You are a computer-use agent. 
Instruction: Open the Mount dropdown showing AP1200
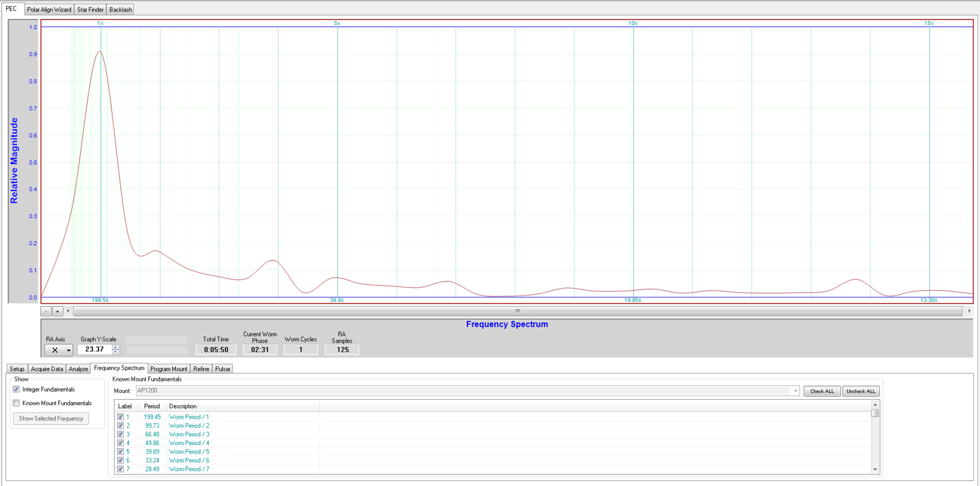pos(468,391)
